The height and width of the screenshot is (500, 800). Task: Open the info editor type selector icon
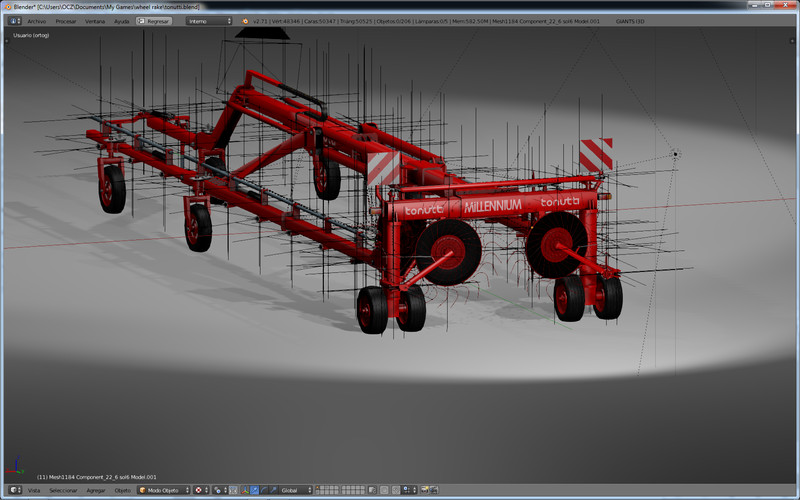point(14,20)
